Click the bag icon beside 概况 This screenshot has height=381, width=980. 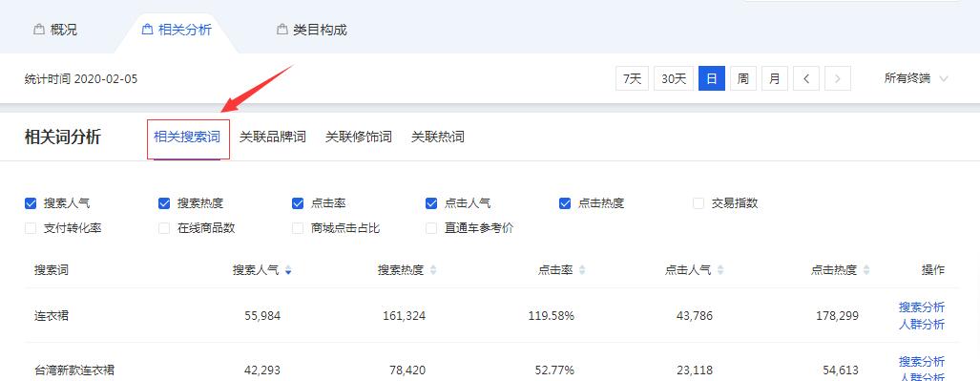(x=39, y=30)
